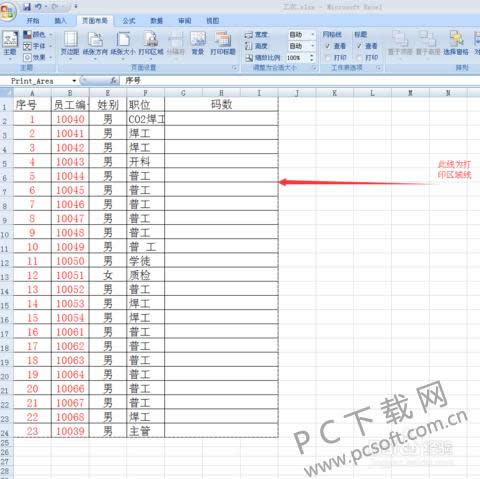The height and width of the screenshot is (479, 480).
Task: Expand the 字体 dropdown arrow
Action: pos(51,46)
